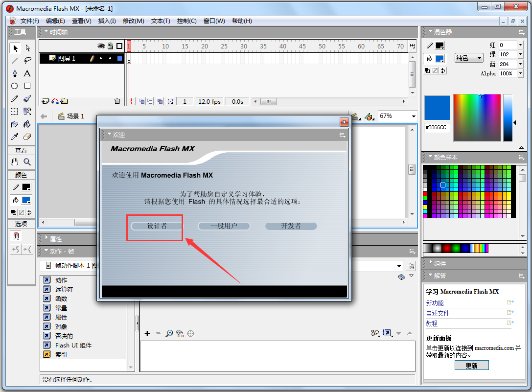The image size is (532, 392).
Task: Click the hex color field #0066CC
Action: click(x=436, y=127)
